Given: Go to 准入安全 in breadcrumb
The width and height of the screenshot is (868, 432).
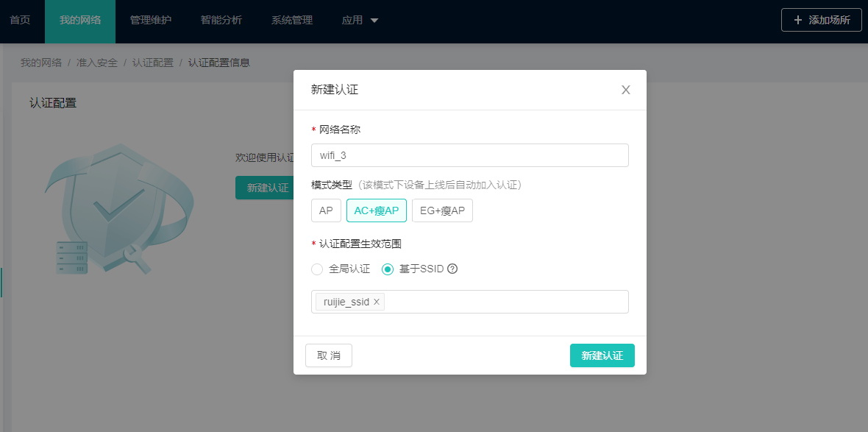Looking at the screenshot, I should (97, 63).
